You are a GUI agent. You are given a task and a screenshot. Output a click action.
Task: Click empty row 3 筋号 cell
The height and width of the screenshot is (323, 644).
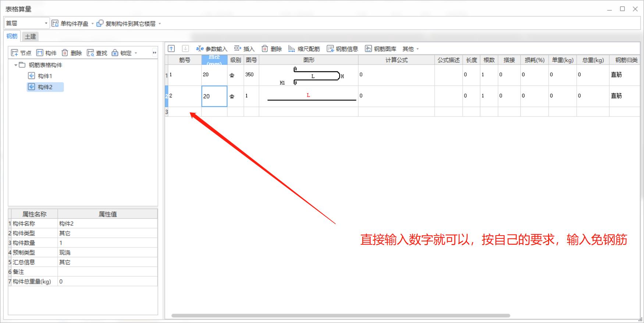pos(185,112)
